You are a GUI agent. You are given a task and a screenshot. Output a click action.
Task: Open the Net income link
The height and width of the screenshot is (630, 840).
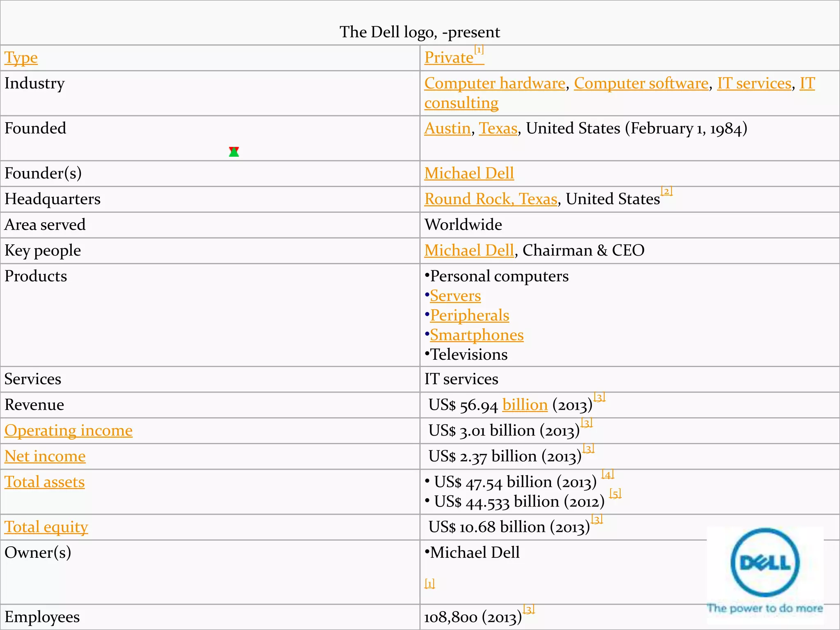45,457
